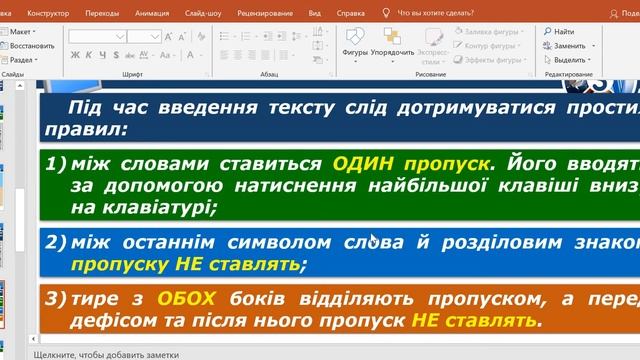This screenshot has width=640, height=360.
Task: Open Экспресс-стили quick styles
Action: tap(433, 45)
